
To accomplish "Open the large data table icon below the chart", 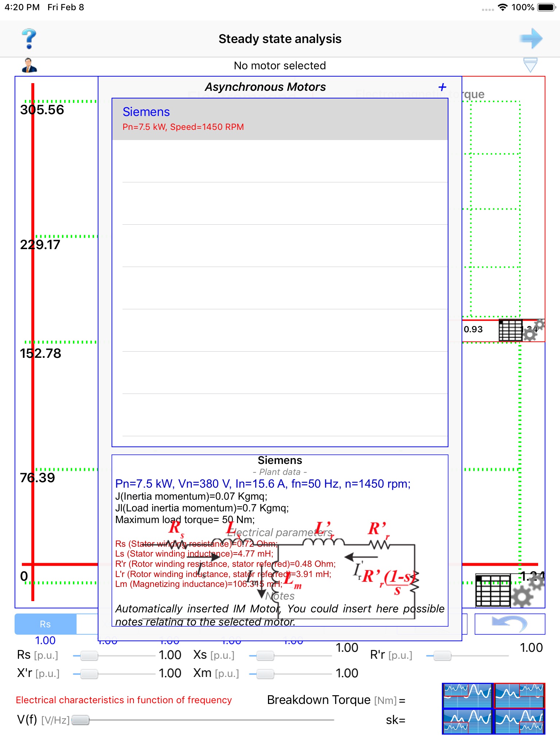I will point(493,590).
